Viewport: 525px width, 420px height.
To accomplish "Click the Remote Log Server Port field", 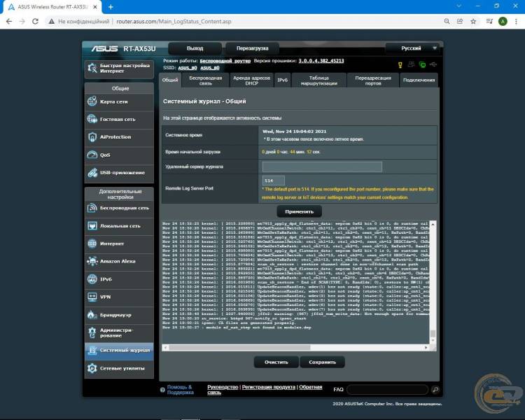I will click(x=274, y=181).
